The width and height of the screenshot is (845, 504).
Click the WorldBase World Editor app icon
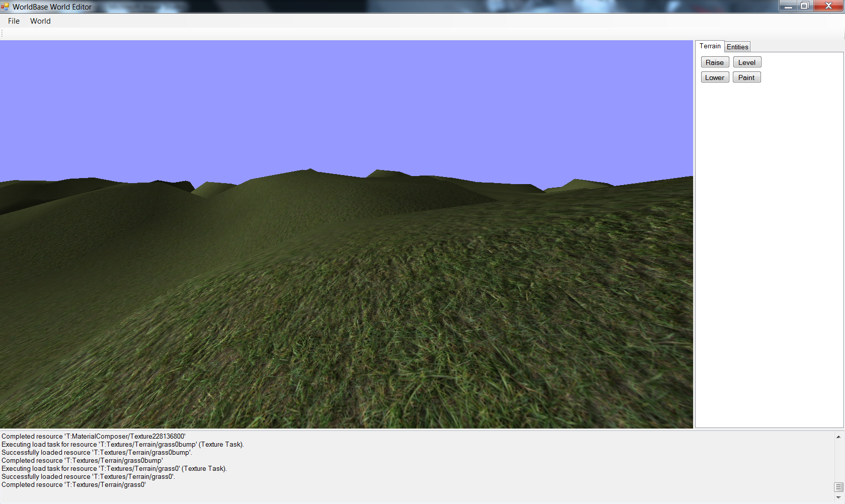pos(5,7)
